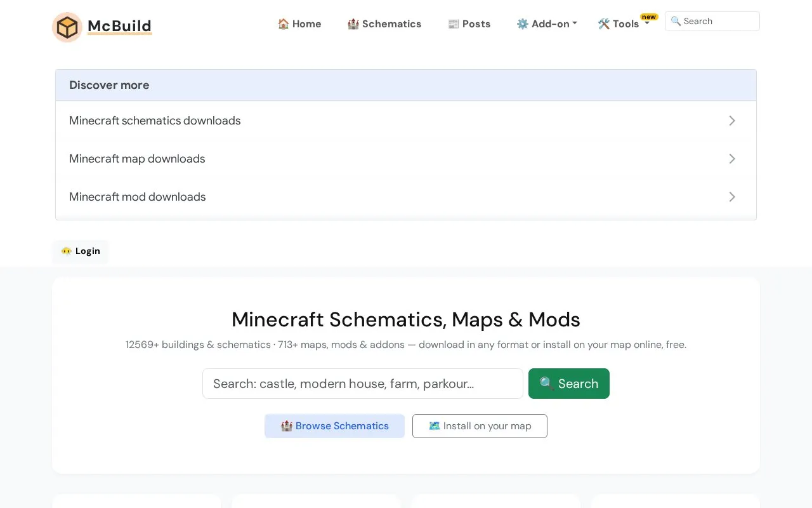The height and width of the screenshot is (508, 812).
Task: Click the Login button
Action: [x=81, y=251]
